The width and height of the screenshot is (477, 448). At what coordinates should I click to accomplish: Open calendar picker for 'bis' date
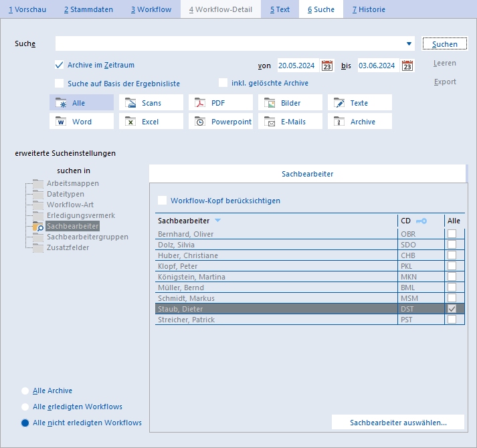coord(407,66)
